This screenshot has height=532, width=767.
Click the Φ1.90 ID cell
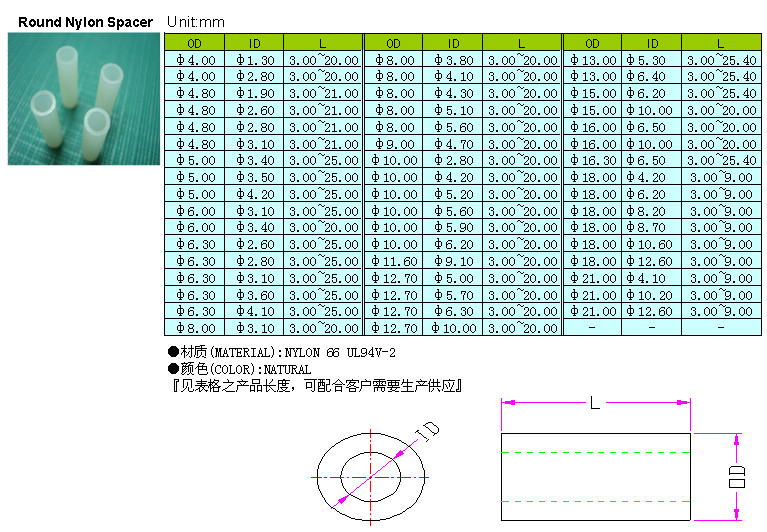[x=254, y=93]
